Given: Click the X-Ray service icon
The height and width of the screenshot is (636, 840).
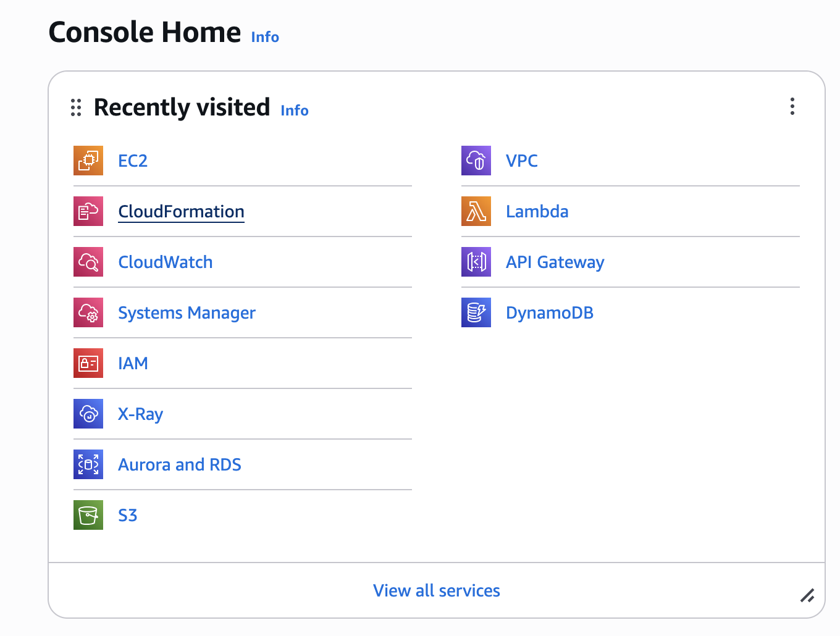Looking at the screenshot, I should (88, 414).
